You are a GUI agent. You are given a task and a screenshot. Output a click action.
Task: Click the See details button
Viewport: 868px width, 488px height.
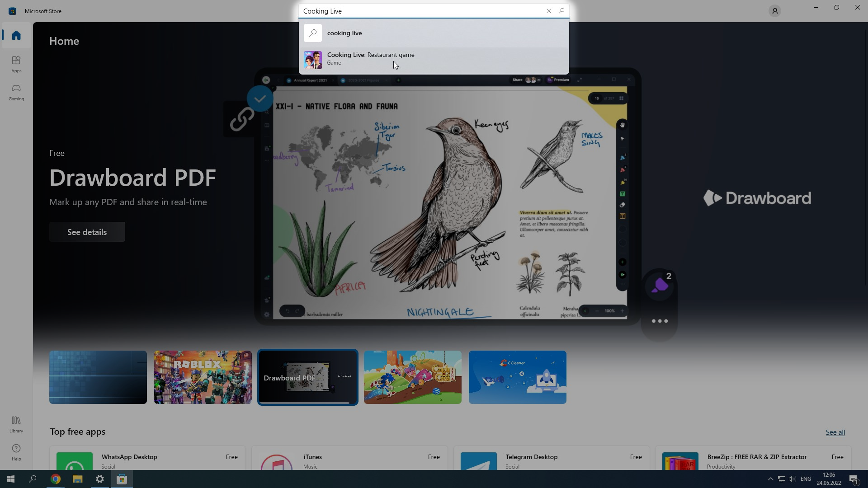coord(87,232)
